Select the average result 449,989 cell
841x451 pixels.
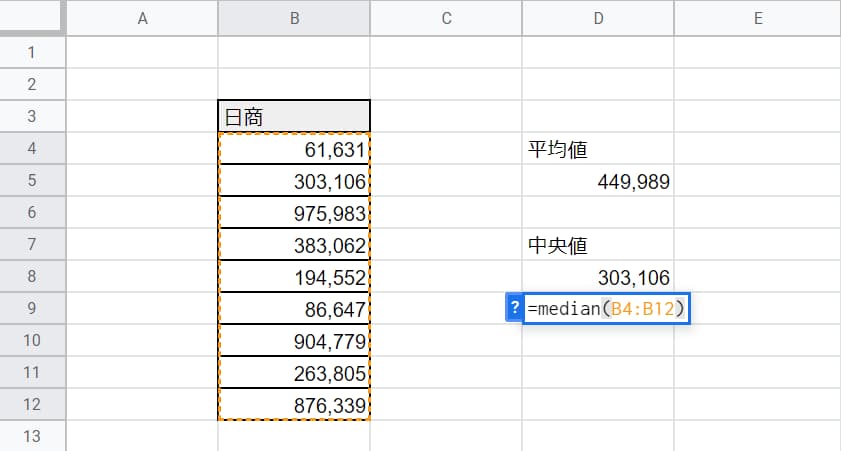598,181
